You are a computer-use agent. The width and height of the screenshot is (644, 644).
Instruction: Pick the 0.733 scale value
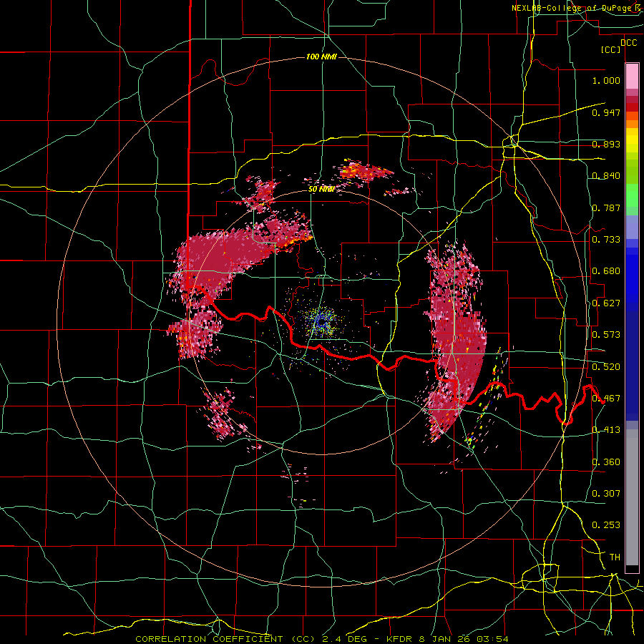point(606,240)
